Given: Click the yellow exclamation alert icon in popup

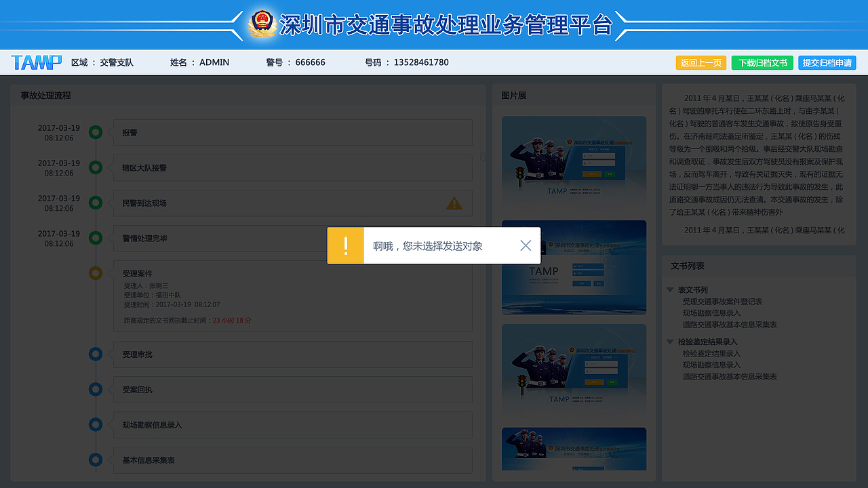Looking at the screenshot, I should [345, 245].
